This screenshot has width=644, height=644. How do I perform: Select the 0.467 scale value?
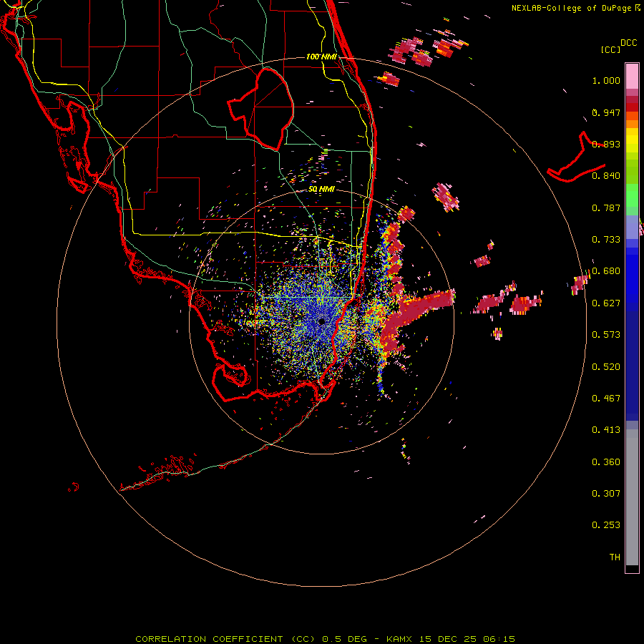click(x=606, y=398)
